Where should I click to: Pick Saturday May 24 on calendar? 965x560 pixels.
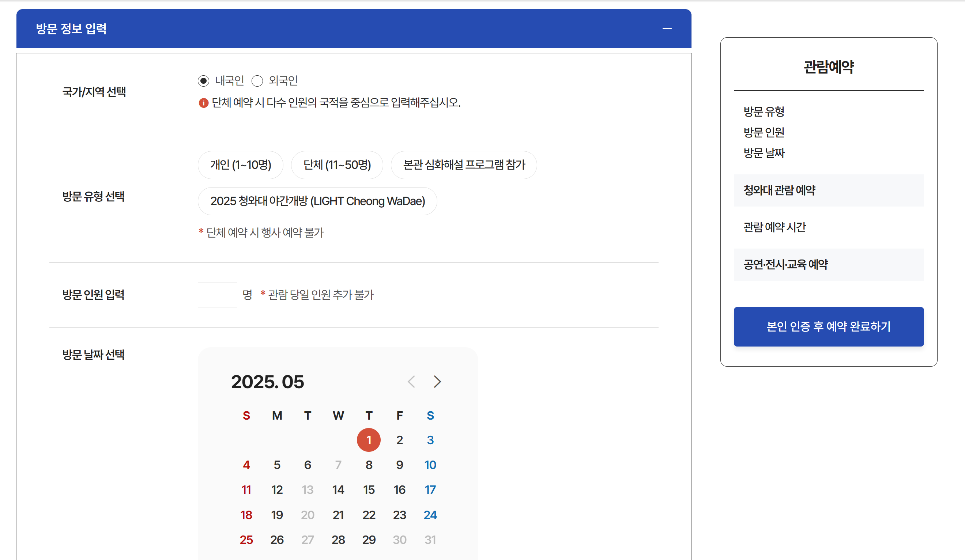[430, 515]
